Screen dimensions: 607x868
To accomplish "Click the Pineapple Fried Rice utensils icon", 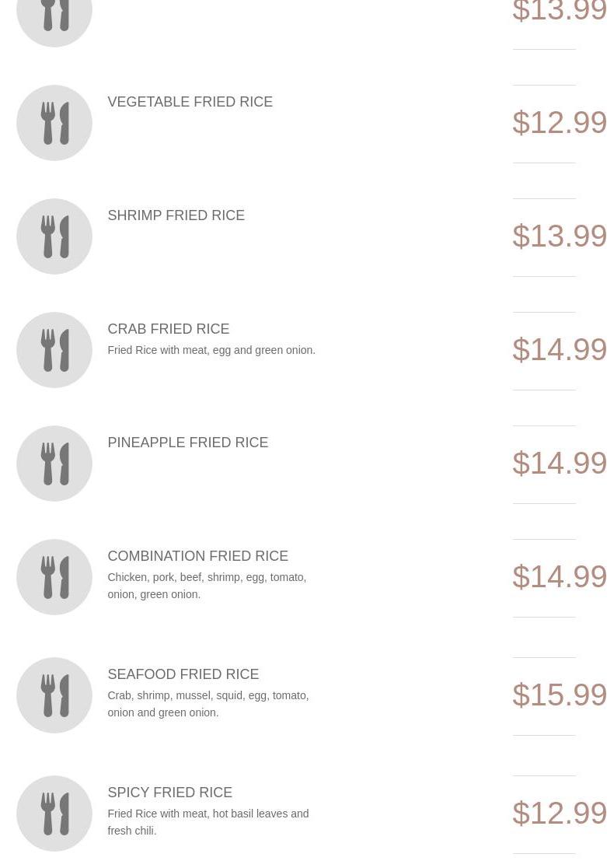I will [54, 464].
